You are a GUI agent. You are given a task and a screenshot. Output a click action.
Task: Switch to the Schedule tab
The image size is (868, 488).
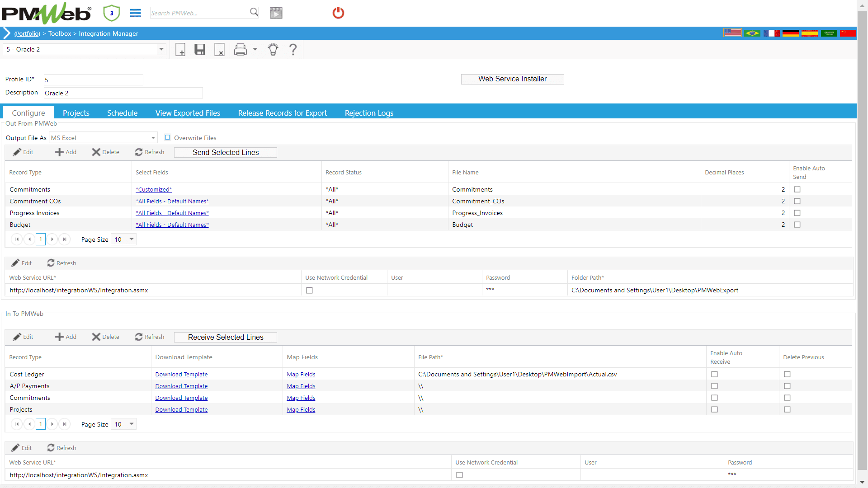(x=123, y=113)
